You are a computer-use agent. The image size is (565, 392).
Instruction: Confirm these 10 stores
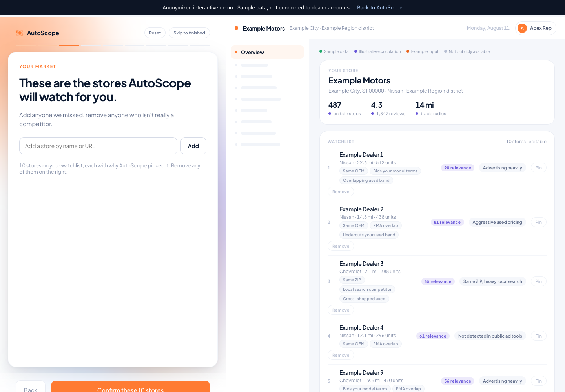130,387
